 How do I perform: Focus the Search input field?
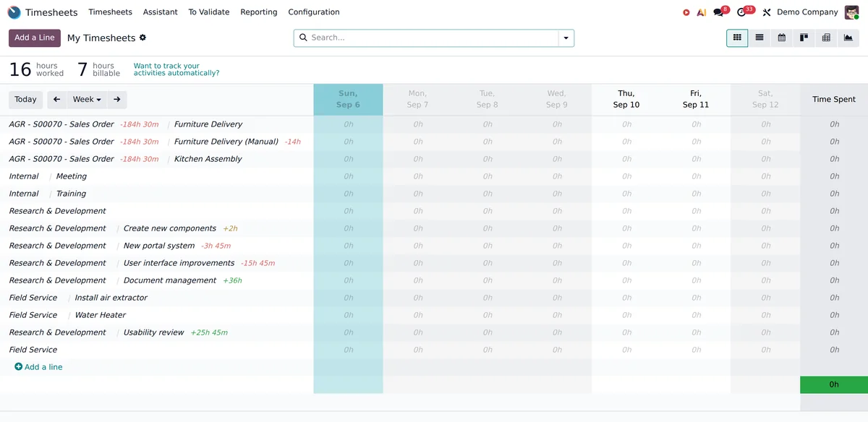433,38
